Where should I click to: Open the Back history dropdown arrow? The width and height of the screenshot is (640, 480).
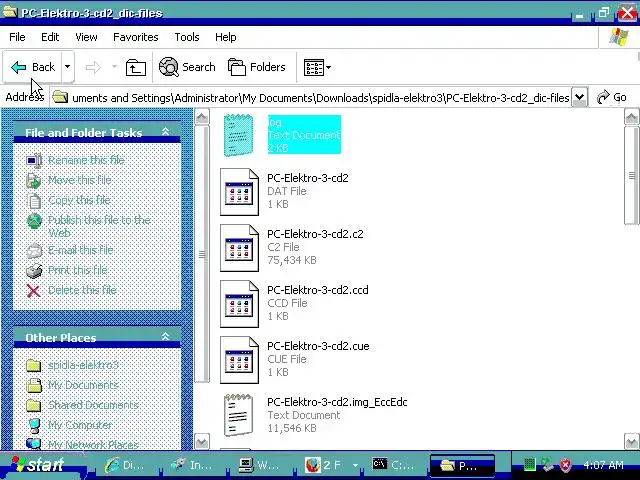(x=68, y=67)
